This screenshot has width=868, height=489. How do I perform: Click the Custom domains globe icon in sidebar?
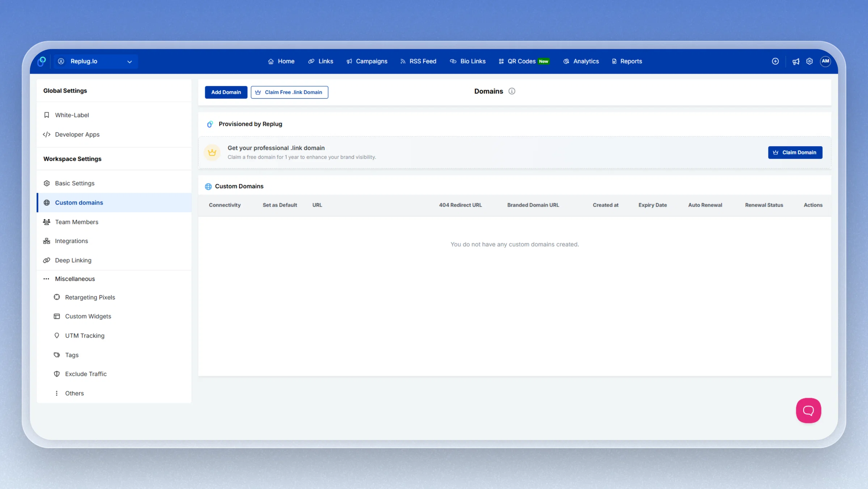coord(47,203)
